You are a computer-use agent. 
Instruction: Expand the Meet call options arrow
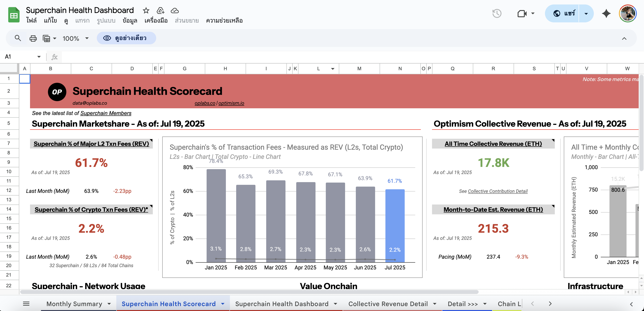click(533, 13)
